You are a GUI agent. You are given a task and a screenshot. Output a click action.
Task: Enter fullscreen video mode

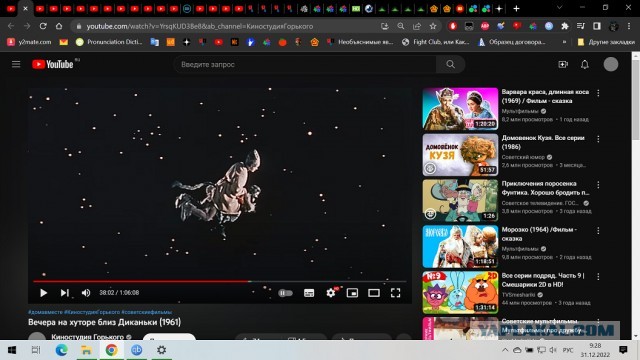[x=396, y=293]
